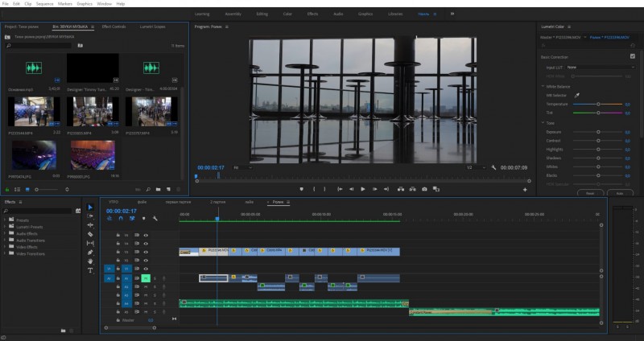Select the Type tool

tap(90, 270)
